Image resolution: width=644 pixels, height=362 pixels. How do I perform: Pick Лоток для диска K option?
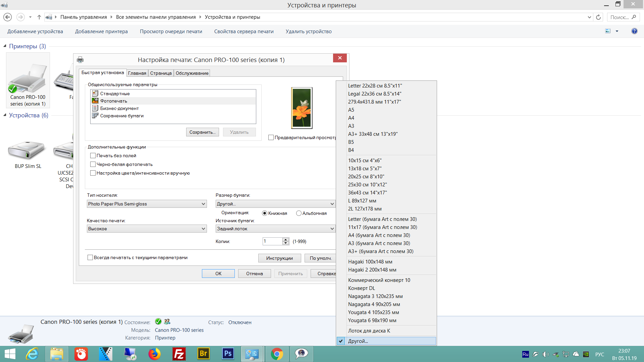tap(386, 331)
